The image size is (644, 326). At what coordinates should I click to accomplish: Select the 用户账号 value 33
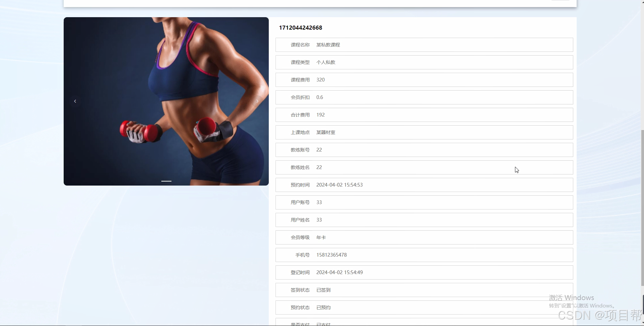319,202
